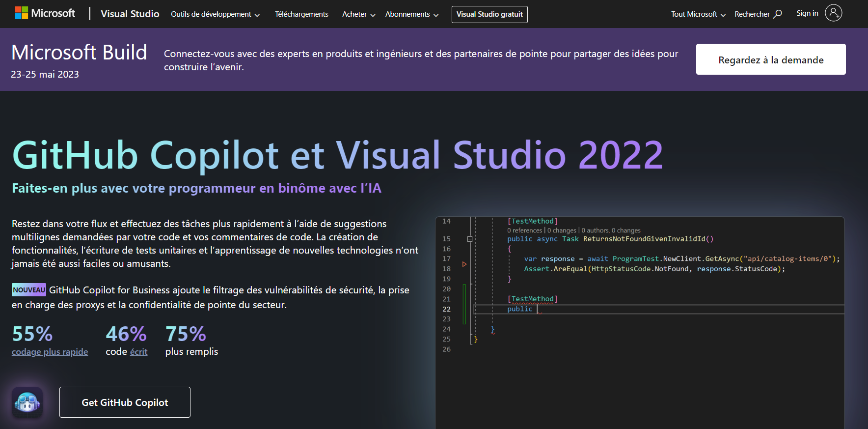This screenshot has height=429, width=868.
Task: Click the "api/catalog-items/0" string in code
Action: coord(787,259)
